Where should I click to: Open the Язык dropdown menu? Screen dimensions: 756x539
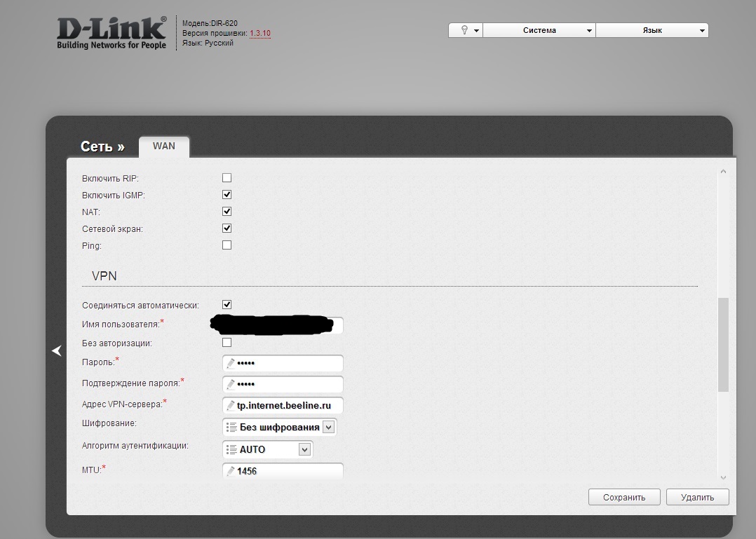652,30
